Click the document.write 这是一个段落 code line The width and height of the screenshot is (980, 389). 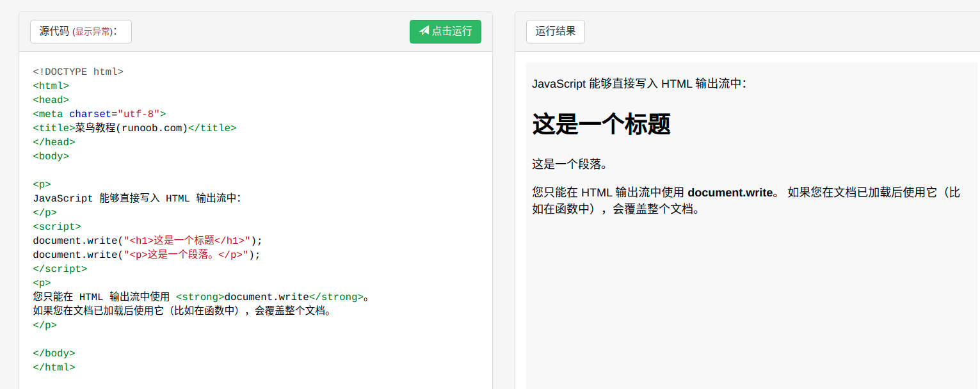tap(147, 255)
